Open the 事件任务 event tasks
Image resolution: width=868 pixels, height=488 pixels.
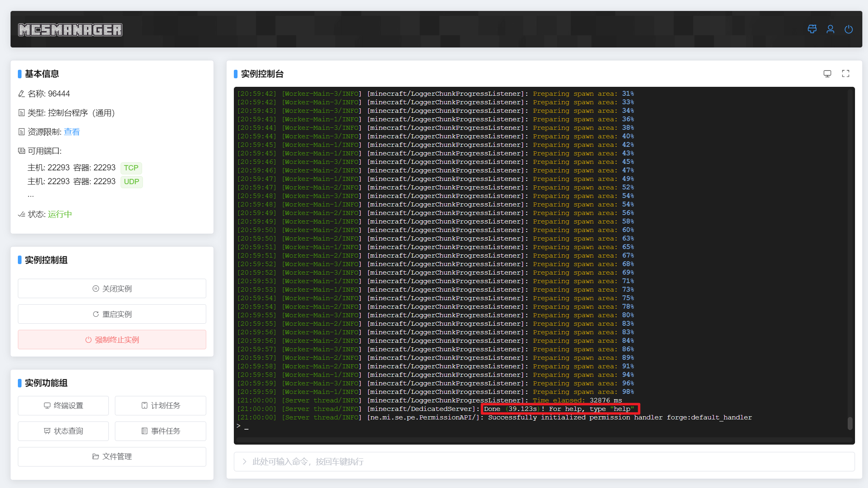coord(161,431)
